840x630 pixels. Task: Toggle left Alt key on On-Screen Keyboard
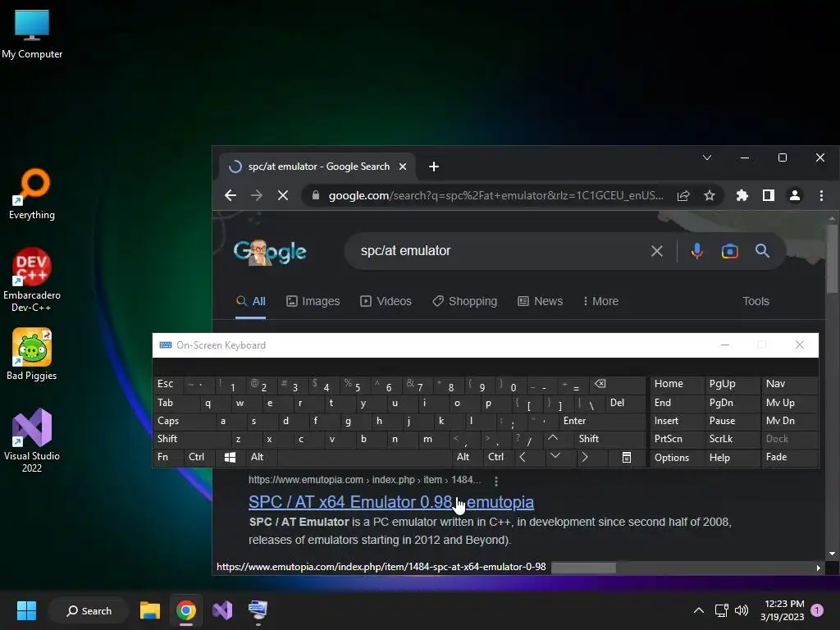[x=260, y=457]
